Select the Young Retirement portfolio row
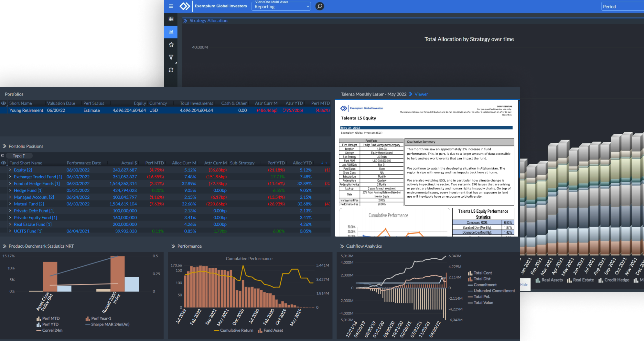 165,110
